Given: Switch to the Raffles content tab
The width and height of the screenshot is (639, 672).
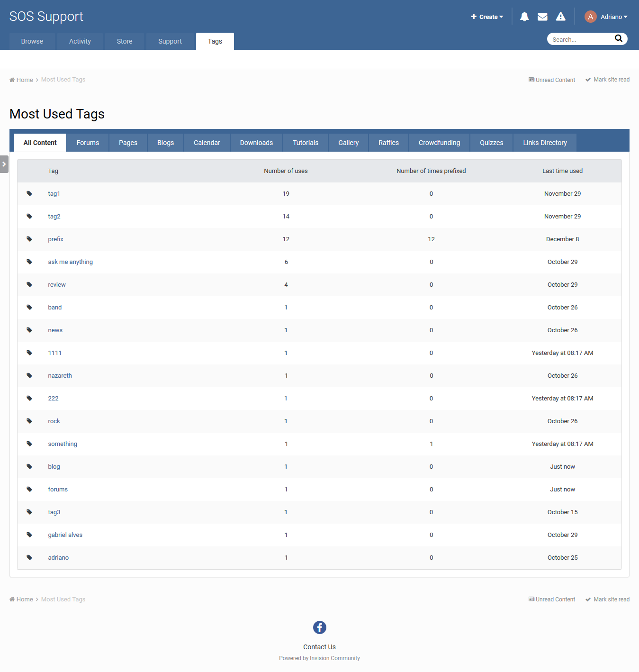Looking at the screenshot, I should pos(388,143).
